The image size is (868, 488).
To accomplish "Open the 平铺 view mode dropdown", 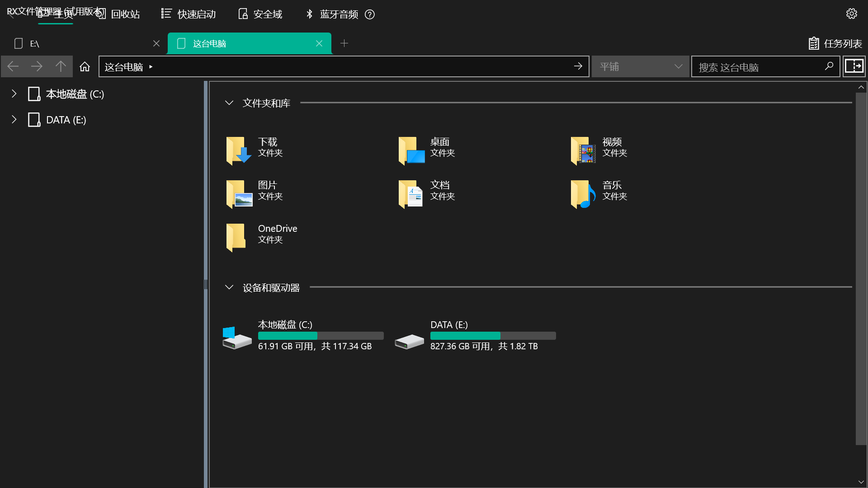I will pos(640,66).
